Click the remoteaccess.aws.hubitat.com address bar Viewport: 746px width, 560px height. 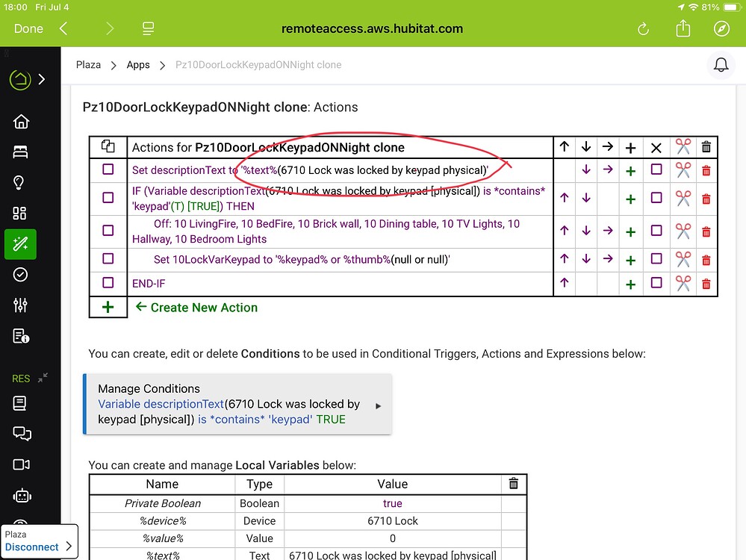click(372, 29)
